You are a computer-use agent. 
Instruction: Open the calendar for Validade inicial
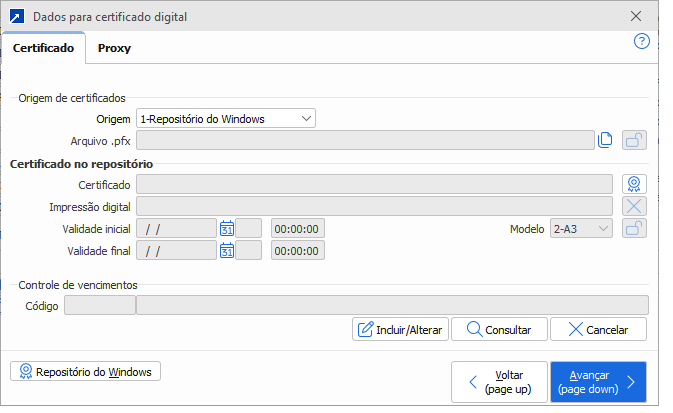[x=227, y=228]
